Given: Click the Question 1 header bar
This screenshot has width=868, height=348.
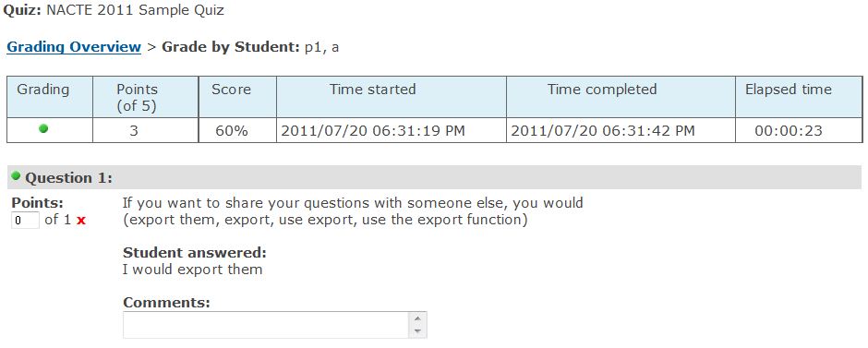Looking at the screenshot, I should point(435,177).
